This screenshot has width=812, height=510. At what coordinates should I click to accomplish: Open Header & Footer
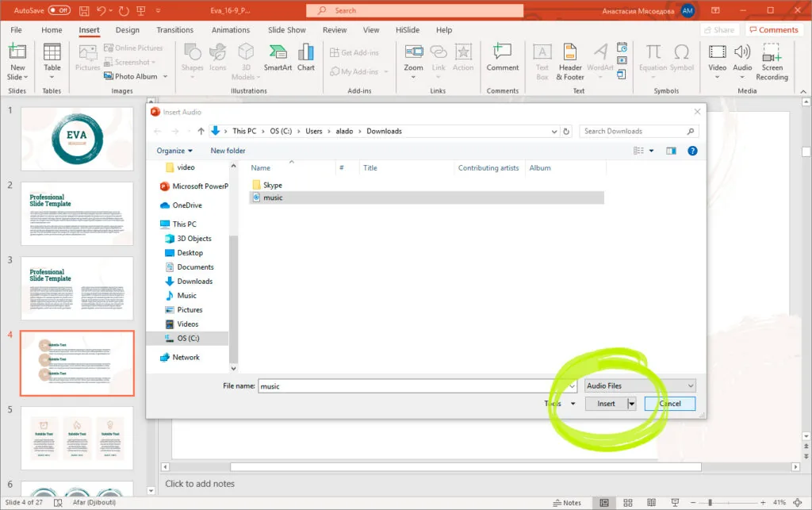coord(570,62)
